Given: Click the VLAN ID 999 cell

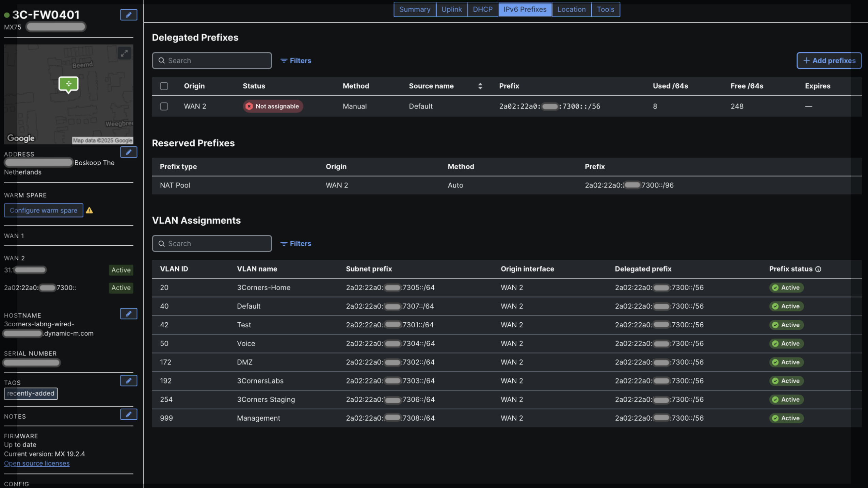Looking at the screenshot, I should pos(166,418).
